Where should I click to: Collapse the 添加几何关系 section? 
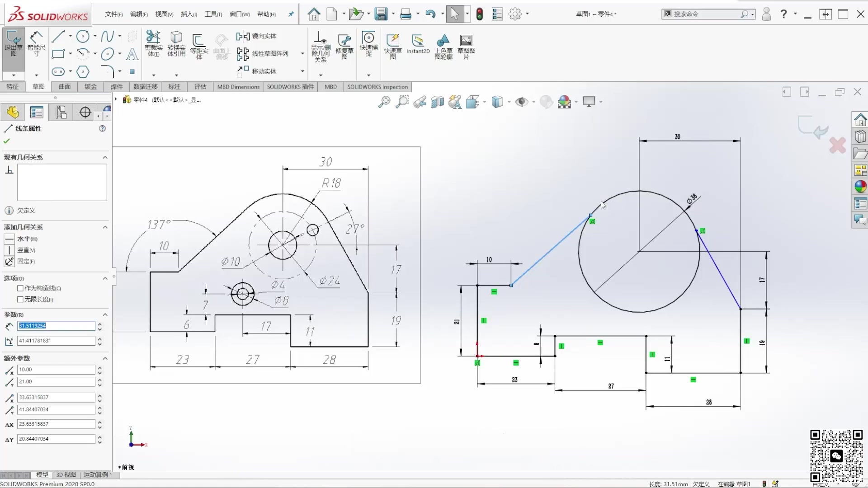(105, 227)
